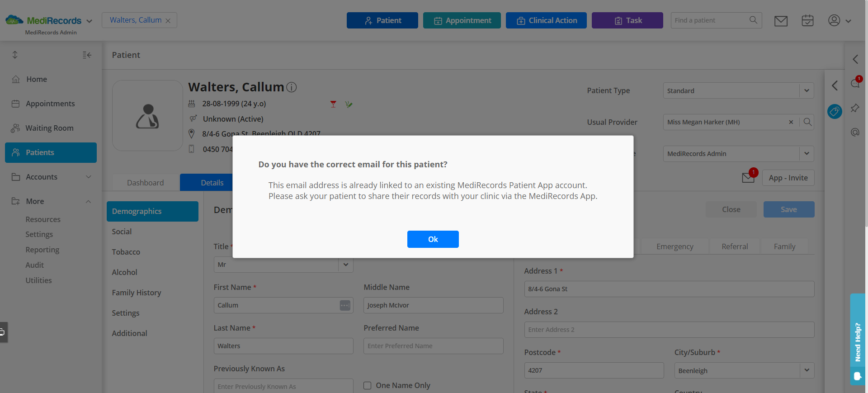This screenshot has width=868, height=393.
Task: Click the info icon beside Walters, Callum
Action: [x=292, y=87]
